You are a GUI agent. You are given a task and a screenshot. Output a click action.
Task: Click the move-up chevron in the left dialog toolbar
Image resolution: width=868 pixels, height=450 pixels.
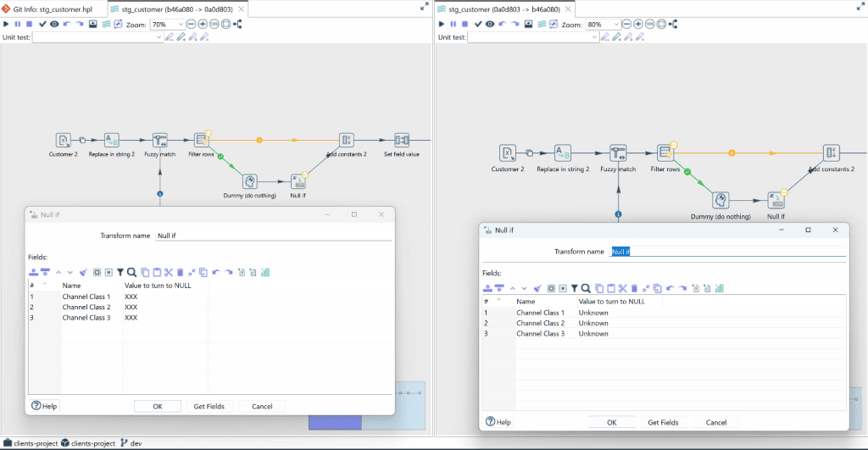[x=58, y=272]
